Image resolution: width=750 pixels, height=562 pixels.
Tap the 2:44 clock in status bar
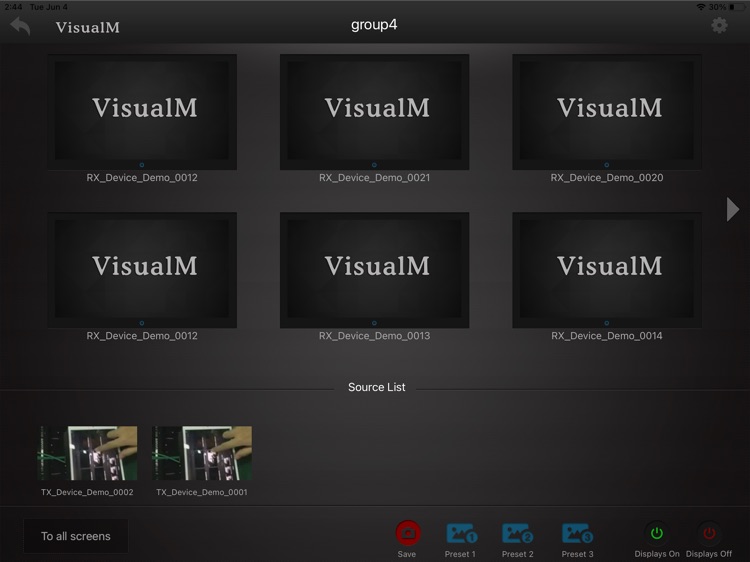coord(13,7)
